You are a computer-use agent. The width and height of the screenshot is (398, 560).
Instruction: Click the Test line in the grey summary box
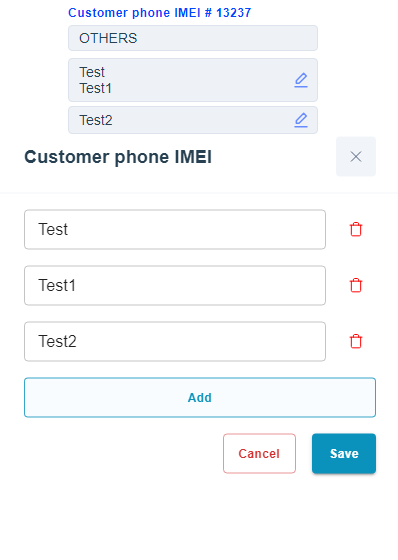click(92, 72)
